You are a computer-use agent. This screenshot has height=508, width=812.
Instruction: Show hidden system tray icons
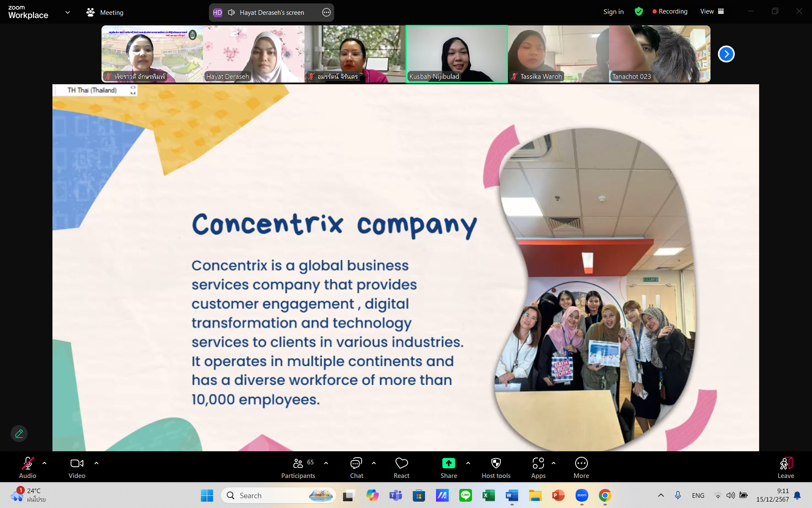(x=661, y=495)
